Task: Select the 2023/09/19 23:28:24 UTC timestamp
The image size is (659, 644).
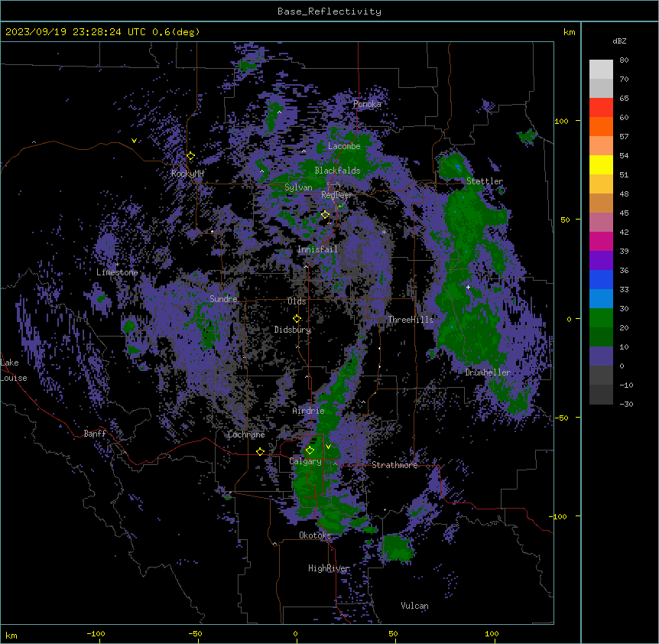Action: (x=76, y=32)
